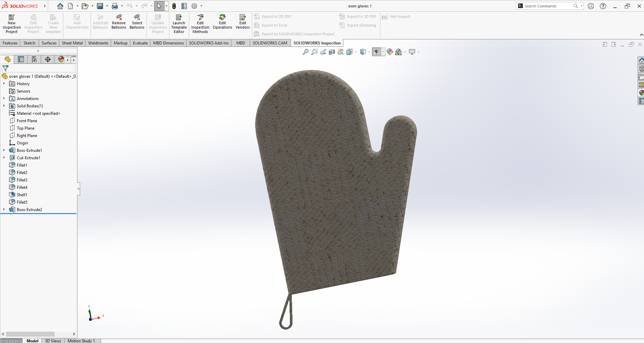The width and height of the screenshot is (644, 343).
Task: Click Remove Balloons tool
Action: point(119,22)
